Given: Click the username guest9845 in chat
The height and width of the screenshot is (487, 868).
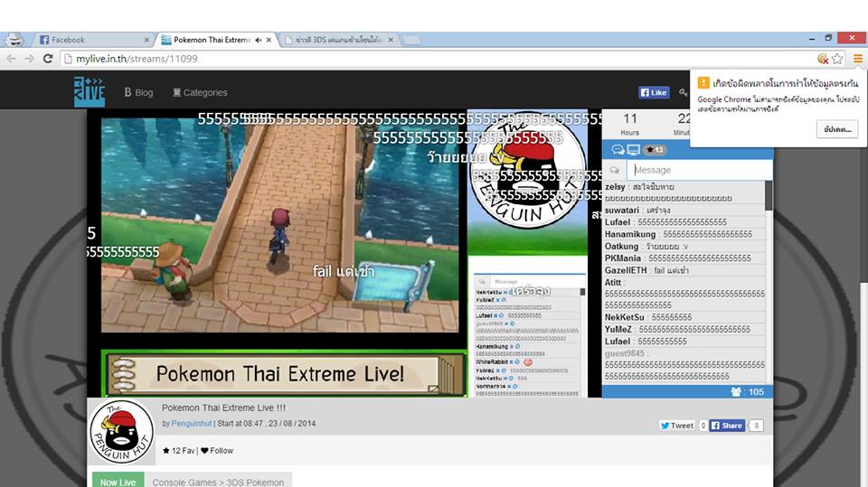Looking at the screenshot, I should coord(625,353).
